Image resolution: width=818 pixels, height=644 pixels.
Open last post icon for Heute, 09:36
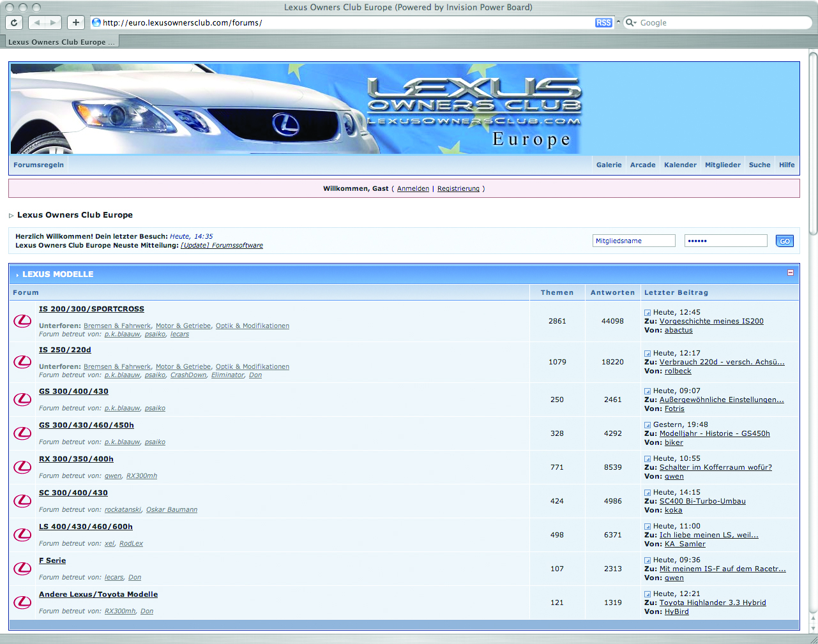[648, 560]
